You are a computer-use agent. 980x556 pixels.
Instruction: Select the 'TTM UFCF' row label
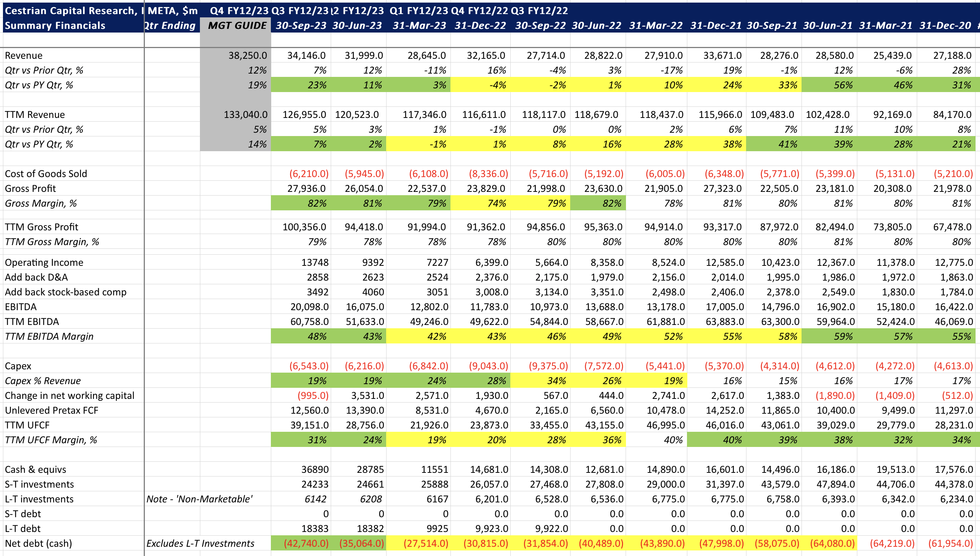click(27, 425)
